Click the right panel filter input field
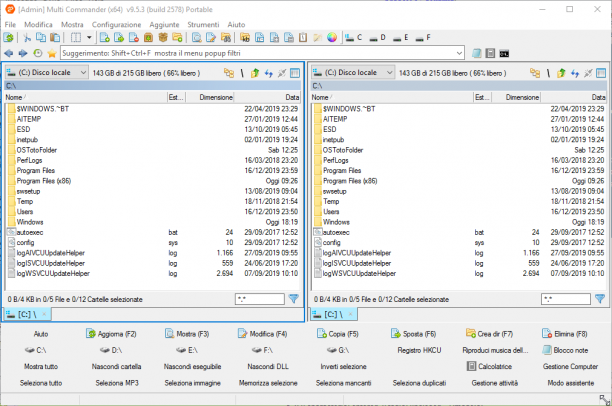 [x=566, y=299]
